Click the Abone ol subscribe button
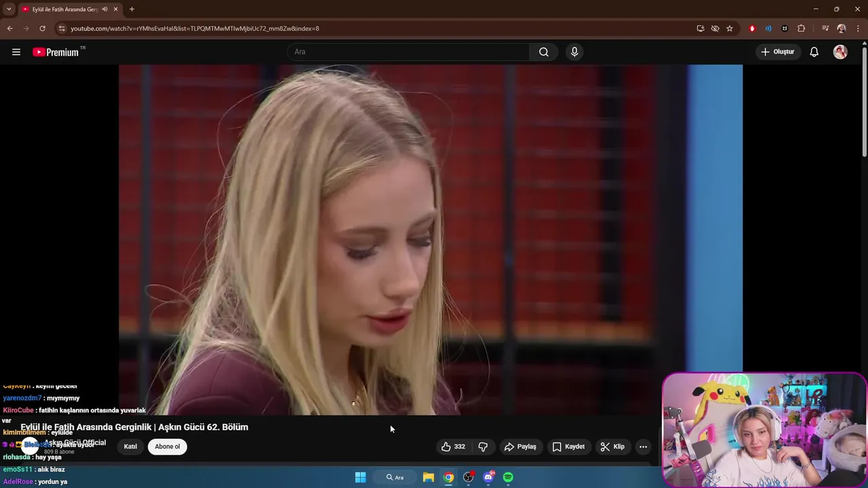The image size is (868, 488). pyautogui.click(x=167, y=447)
